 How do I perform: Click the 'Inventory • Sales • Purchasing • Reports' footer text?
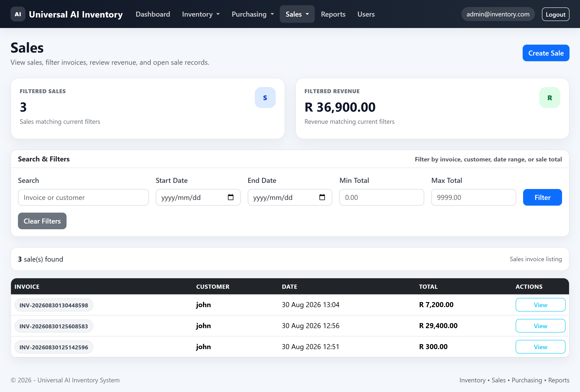514,380
